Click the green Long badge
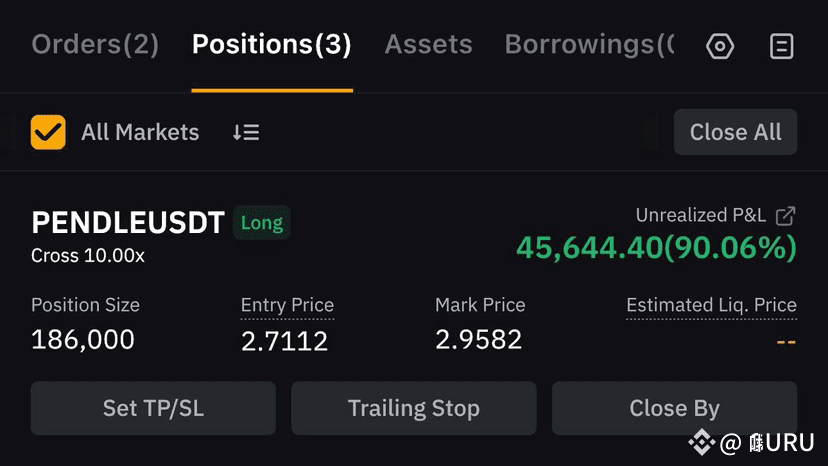The image size is (828, 466). pyautogui.click(x=262, y=222)
